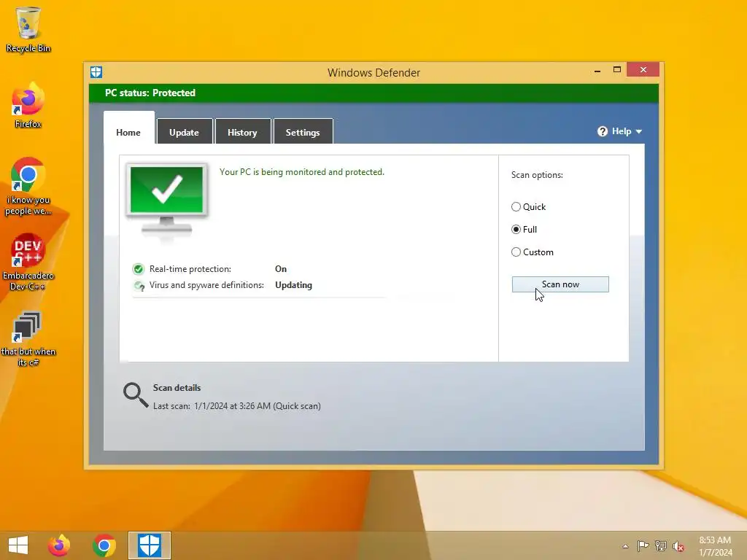Click the Windows Defender taskbar button
This screenshot has height=560, width=747.
[x=149, y=545]
